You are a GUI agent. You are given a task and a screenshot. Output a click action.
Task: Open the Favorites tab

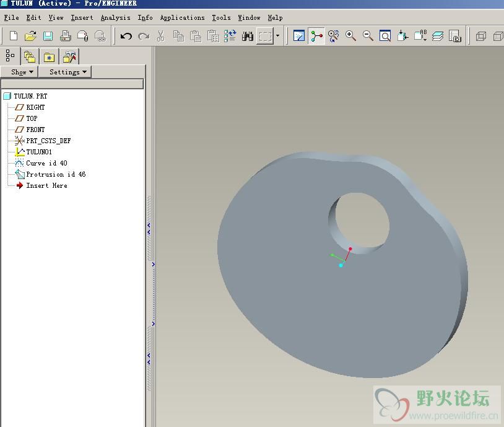49,57
